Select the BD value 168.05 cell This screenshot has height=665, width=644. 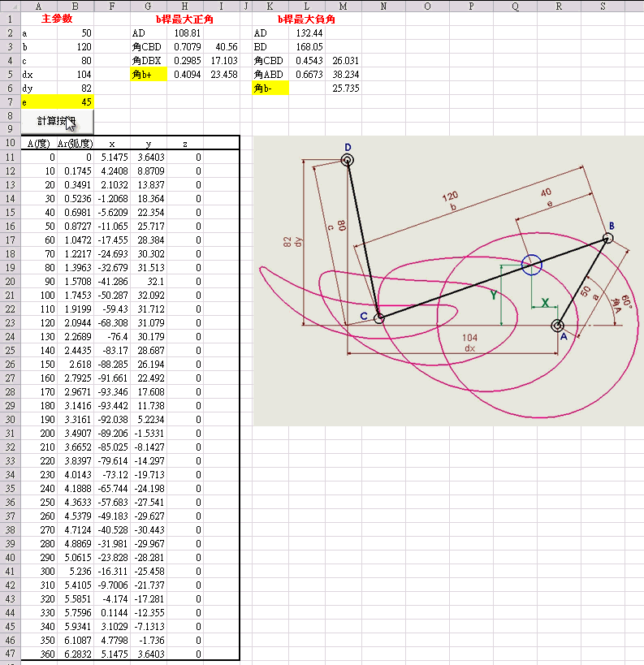[x=307, y=46]
